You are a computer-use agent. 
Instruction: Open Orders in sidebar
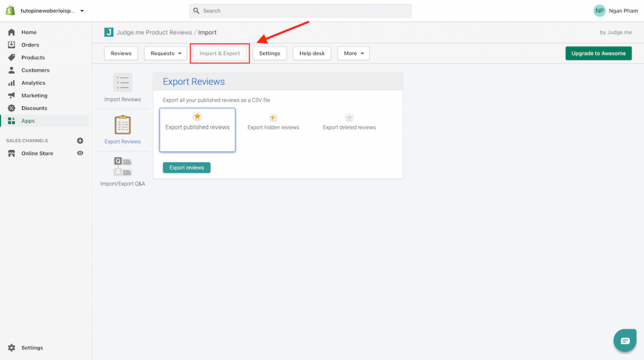(30, 45)
